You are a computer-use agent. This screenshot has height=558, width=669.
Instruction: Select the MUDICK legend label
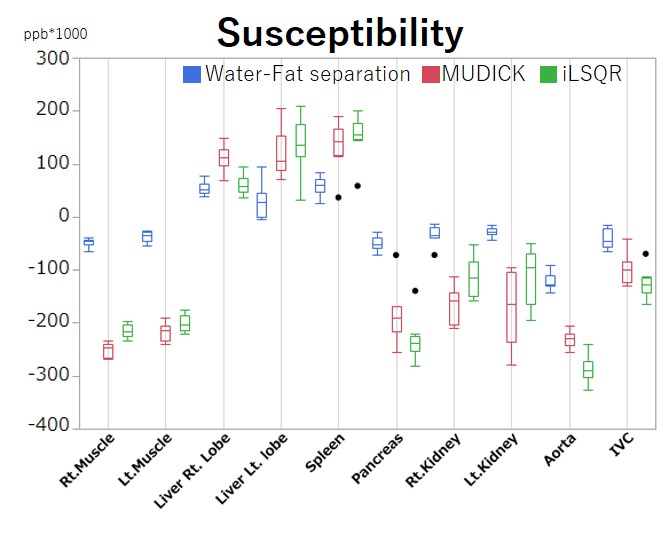point(485,74)
